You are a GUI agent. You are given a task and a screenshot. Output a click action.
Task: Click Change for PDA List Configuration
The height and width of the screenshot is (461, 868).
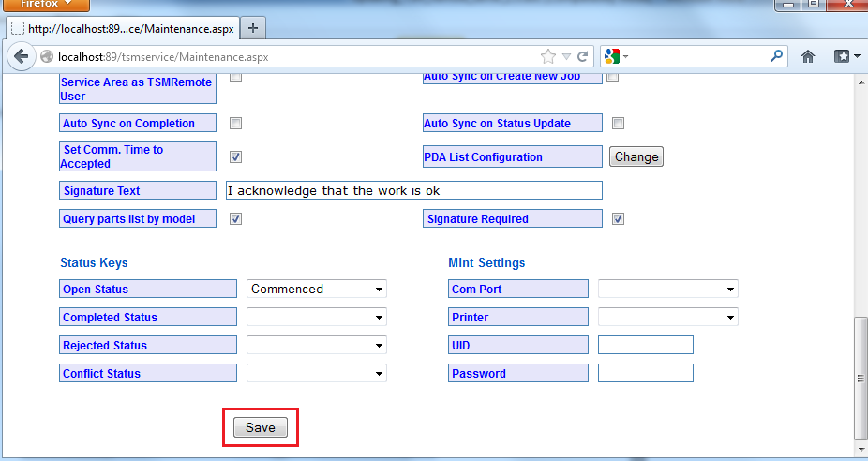click(636, 156)
